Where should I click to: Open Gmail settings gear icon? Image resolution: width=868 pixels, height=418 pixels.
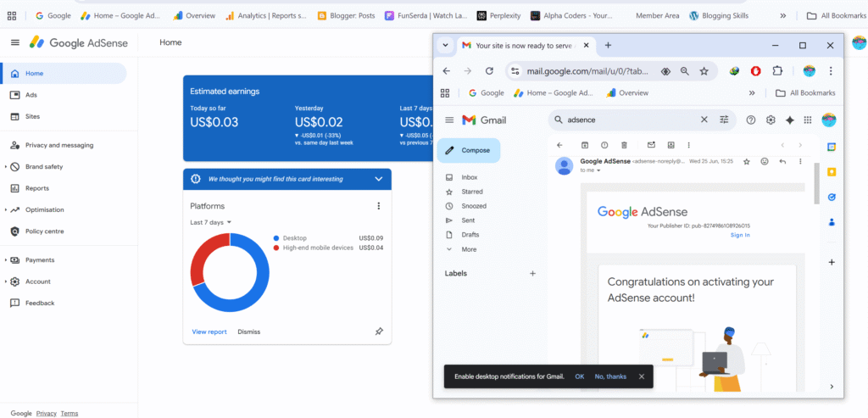pyautogui.click(x=771, y=120)
